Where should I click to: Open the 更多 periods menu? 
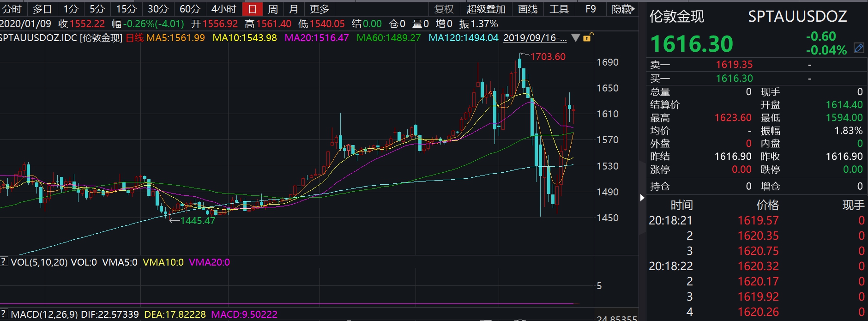pyautogui.click(x=319, y=9)
